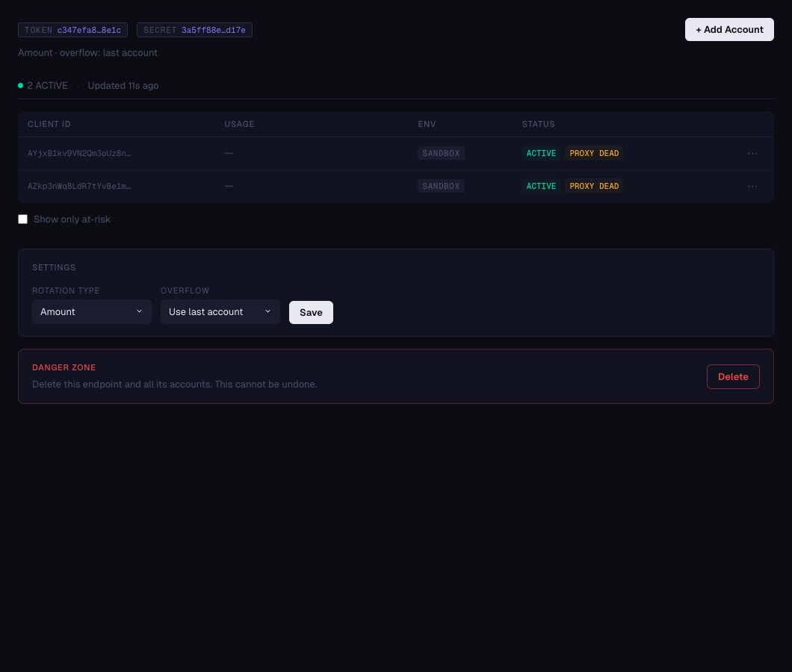792x672 pixels.
Task: Save the rotation settings
Action: 311,312
